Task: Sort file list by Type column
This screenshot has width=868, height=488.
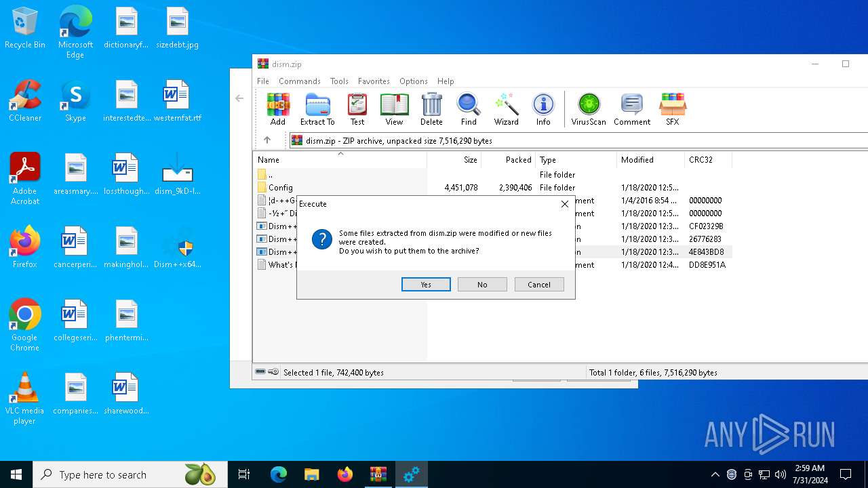Action: click(x=576, y=160)
